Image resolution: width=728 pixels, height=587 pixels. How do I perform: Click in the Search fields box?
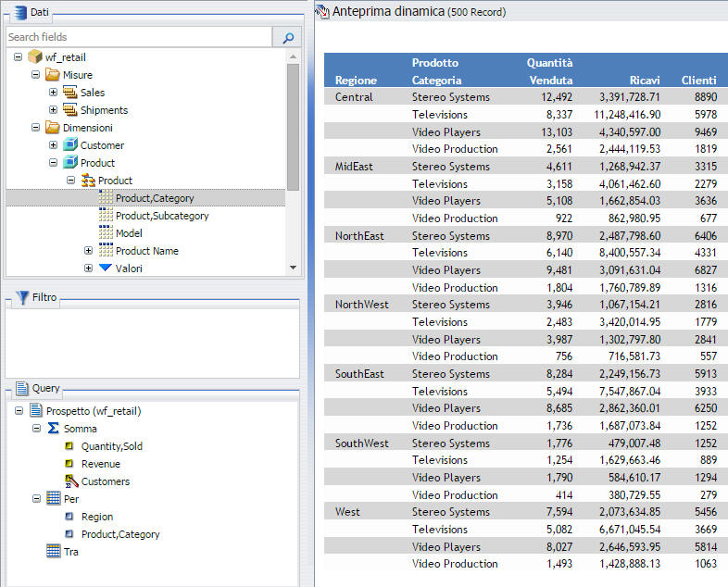[x=139, y=37]
